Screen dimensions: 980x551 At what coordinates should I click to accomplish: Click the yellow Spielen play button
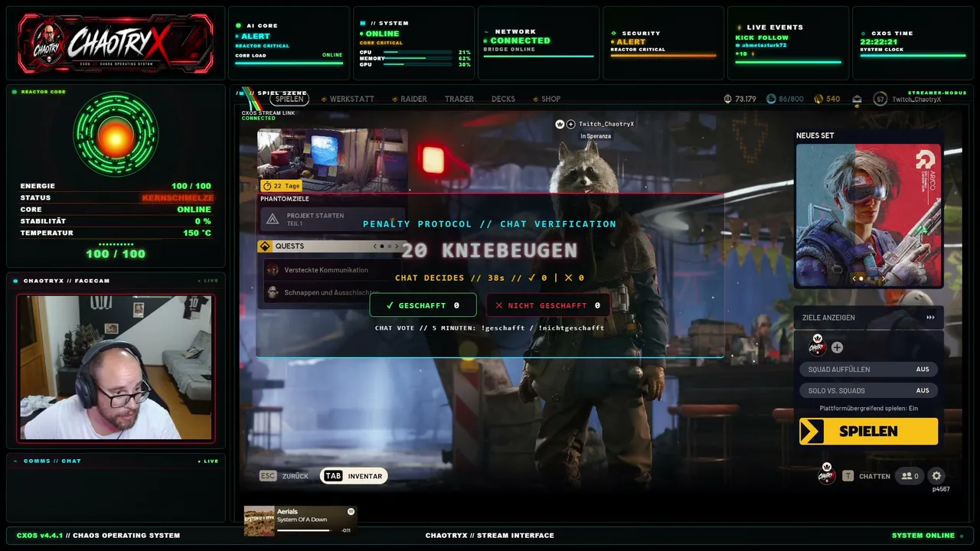(x=868, y=431)
